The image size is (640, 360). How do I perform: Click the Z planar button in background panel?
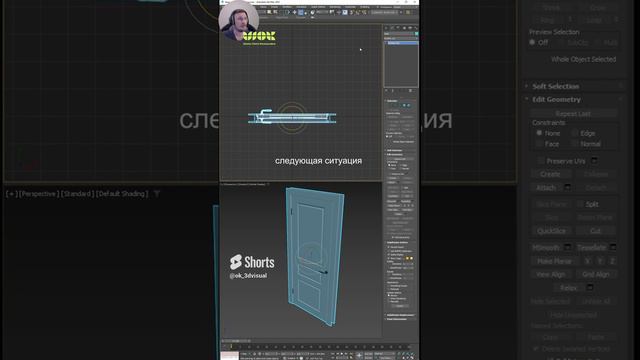tap(612, 261)
